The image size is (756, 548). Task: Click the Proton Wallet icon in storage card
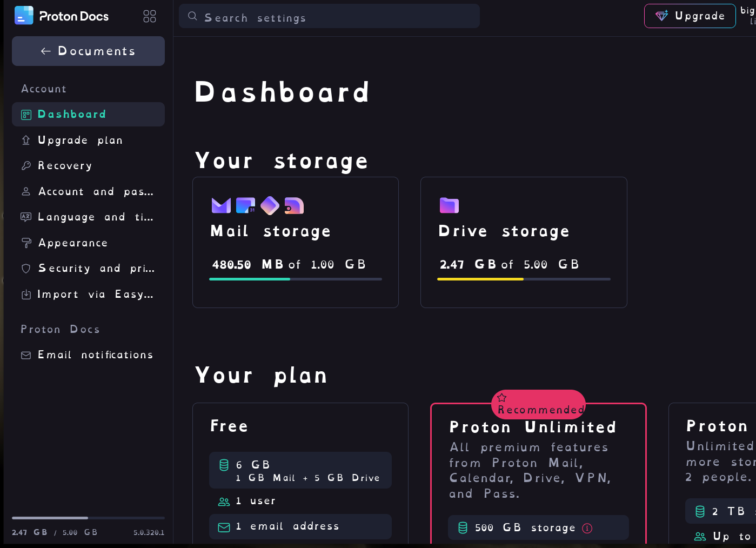[294, 205]
